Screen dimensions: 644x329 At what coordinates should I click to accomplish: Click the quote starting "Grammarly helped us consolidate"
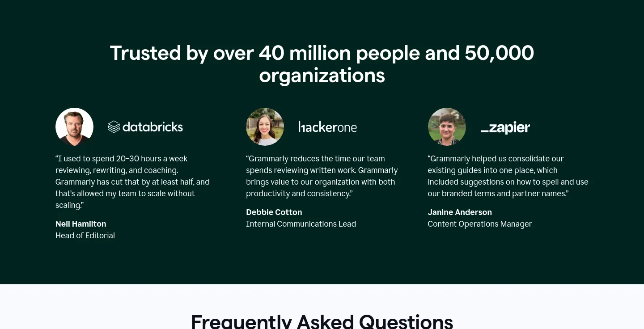(x=508, y=176)
